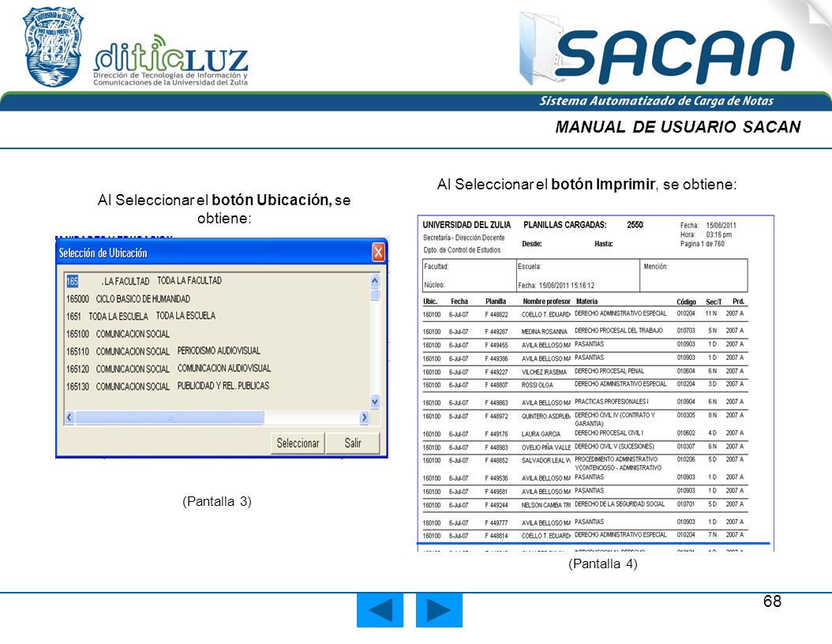Click Pagina 1 de 760 text

click(702, 244)
